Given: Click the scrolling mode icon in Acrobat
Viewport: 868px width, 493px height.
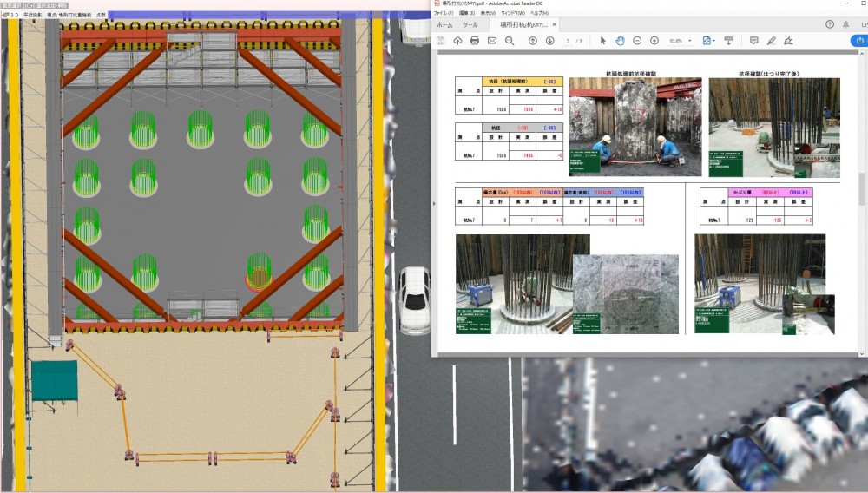Looking at the screenshot, I should pos(728,41).
